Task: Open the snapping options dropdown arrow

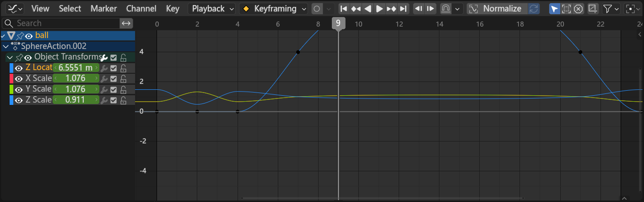Action: [458, 8]
